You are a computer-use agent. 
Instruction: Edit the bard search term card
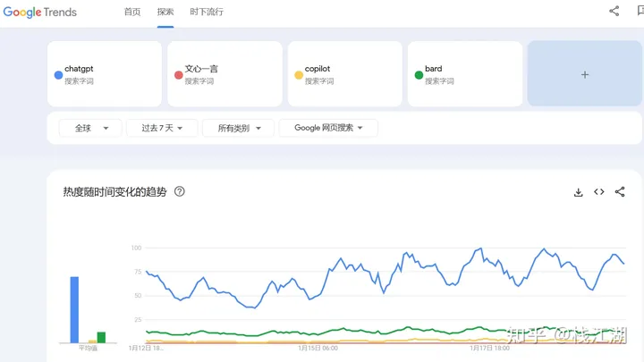point(465,74)
